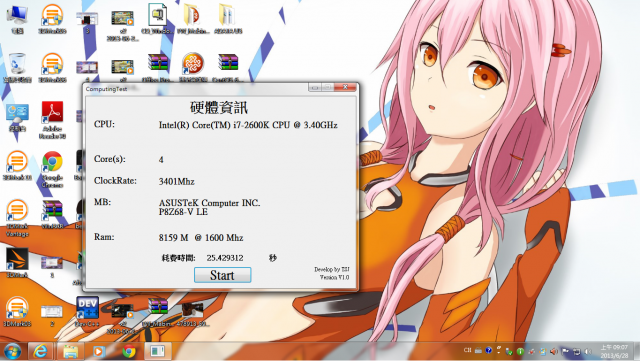Click the taskbar clock showing 09:07
Screen dimensions: 640x361
click(614, 351)
